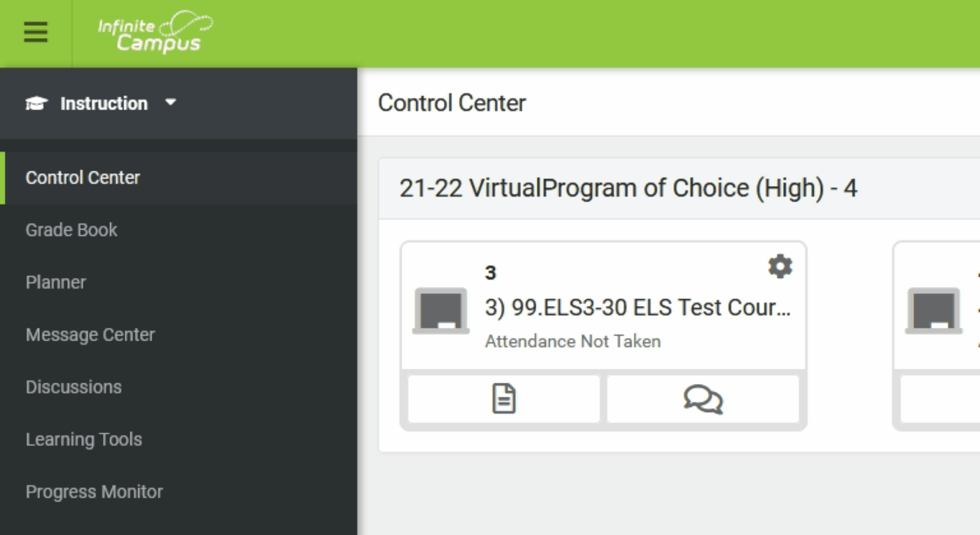Screen dimensions: 980x535
Task: Click Attendance Not Taken status
Action: click(x=573, y=341)
